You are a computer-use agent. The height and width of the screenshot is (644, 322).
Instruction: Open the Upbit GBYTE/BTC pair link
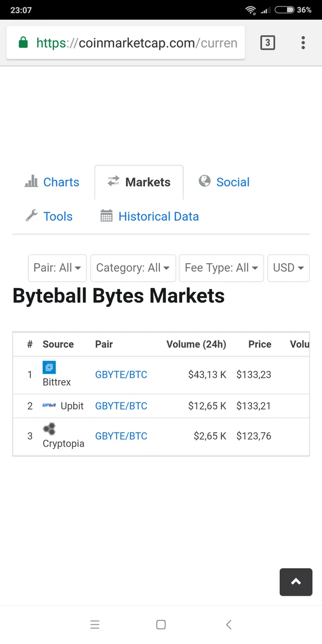point(121,406)
